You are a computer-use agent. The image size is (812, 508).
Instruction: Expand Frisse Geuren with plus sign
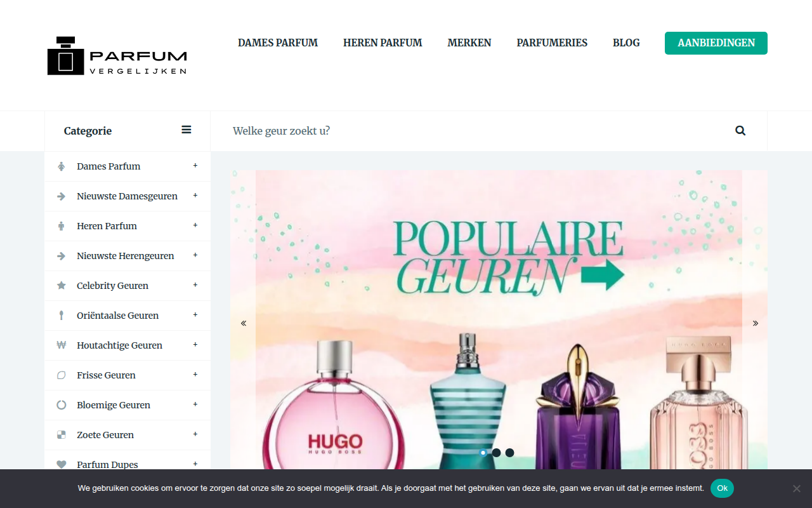(195, 375)
